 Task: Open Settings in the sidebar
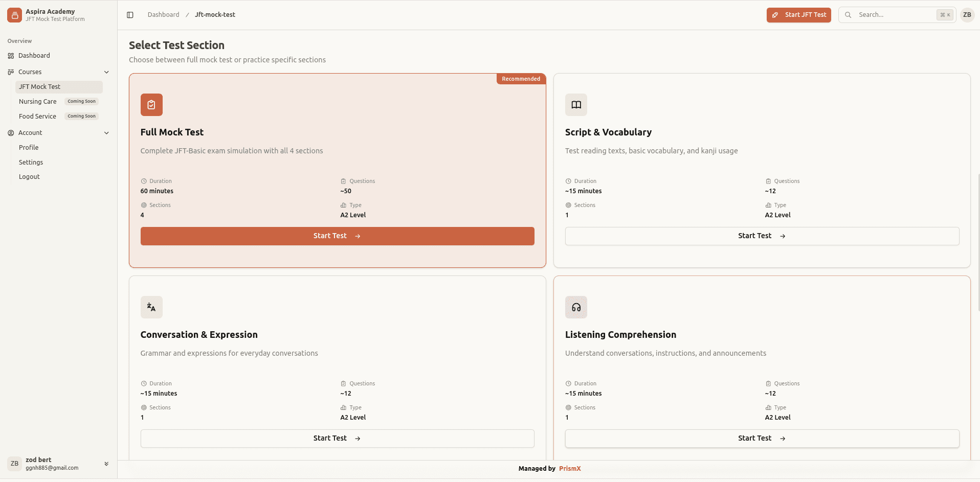coord(31,163)
